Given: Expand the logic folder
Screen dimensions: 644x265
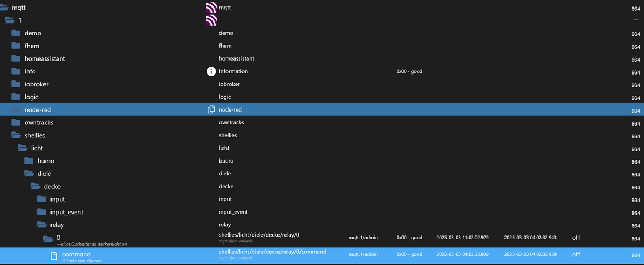Looking at the screenshot, I should pos(15,97).
